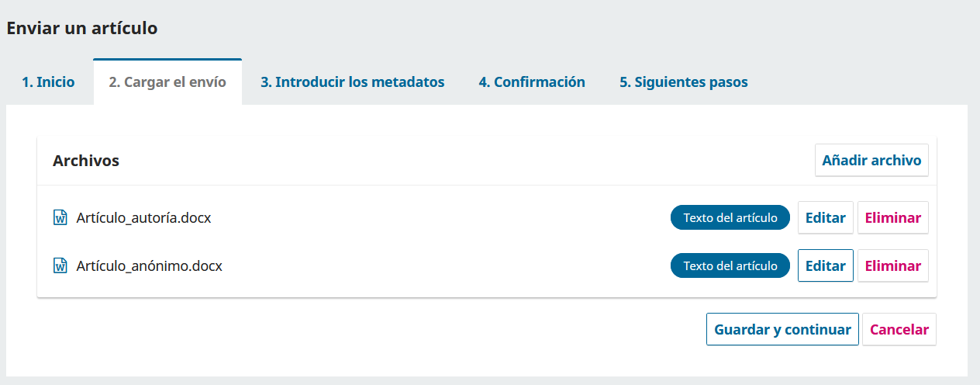Viewport: 980px width, 385px height.
Task: Click the Word icon beside Artículo_autoría.docx
Action: click(60, 217)
